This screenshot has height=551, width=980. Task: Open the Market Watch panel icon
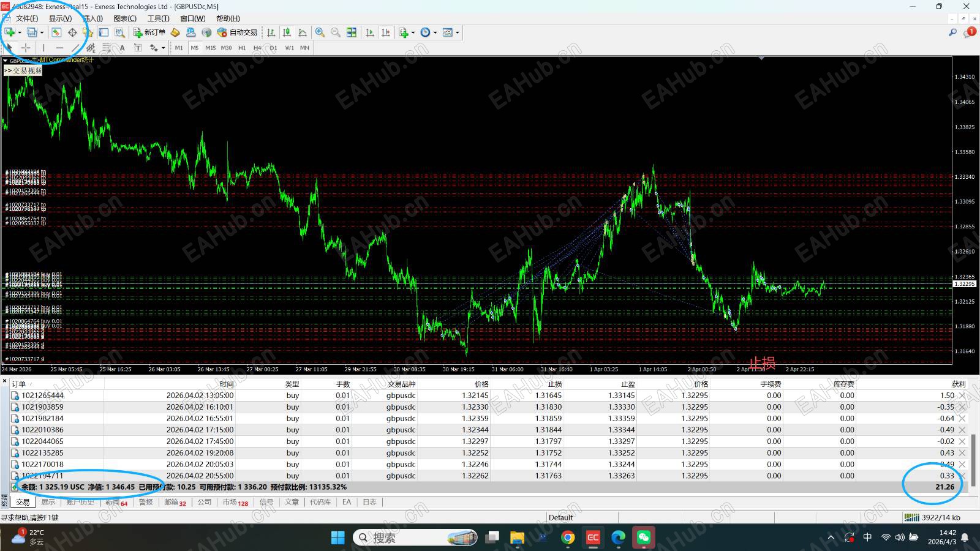pos(56,32)
